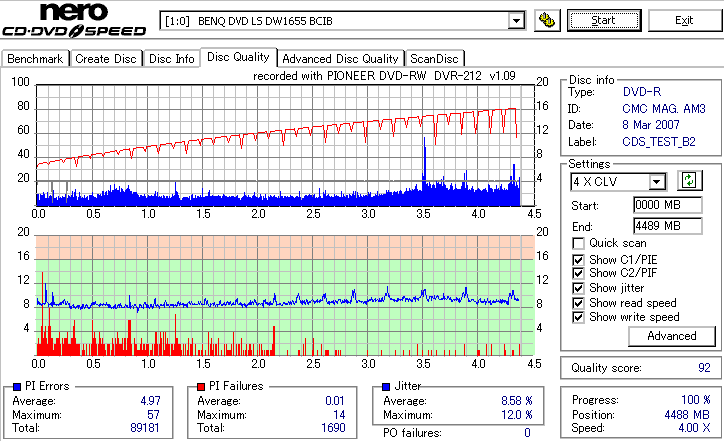Image resolution: width=724 pixels, height=441 pixels.
Task: Toggle Show read speed checkbox
Action: [x=578, y=303]
